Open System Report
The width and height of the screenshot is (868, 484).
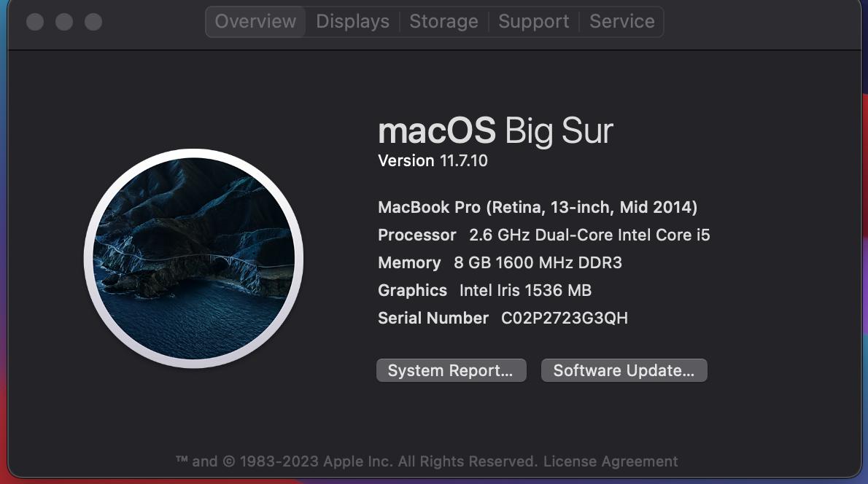click(452, 370)
